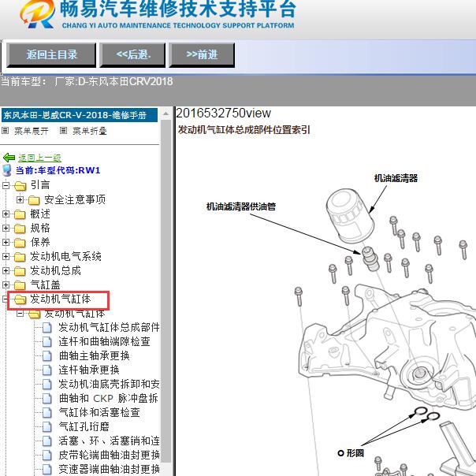Image resolution: width=476 pixels, height=476 pixels.
Task: Click document icon for 曲轴和 CKP 脉冲盘
Action: click(x=47, y=398)
